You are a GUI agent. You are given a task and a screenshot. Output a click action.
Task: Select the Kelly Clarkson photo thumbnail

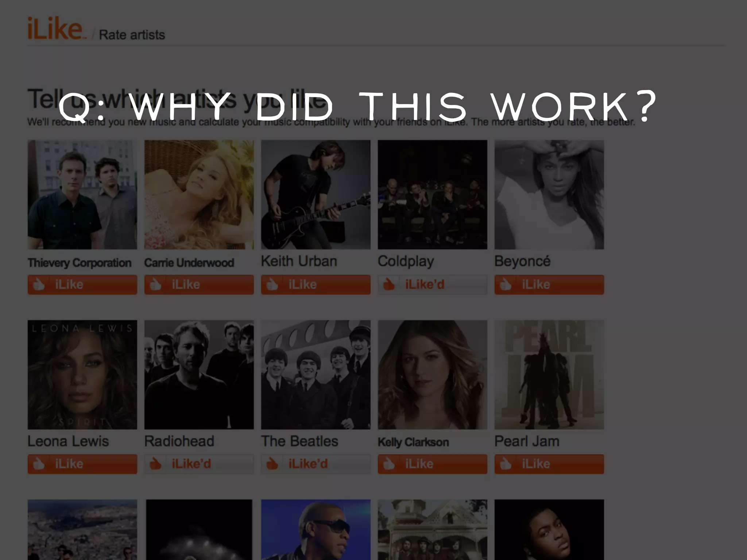pyautogui.click(x=433, y=375)
